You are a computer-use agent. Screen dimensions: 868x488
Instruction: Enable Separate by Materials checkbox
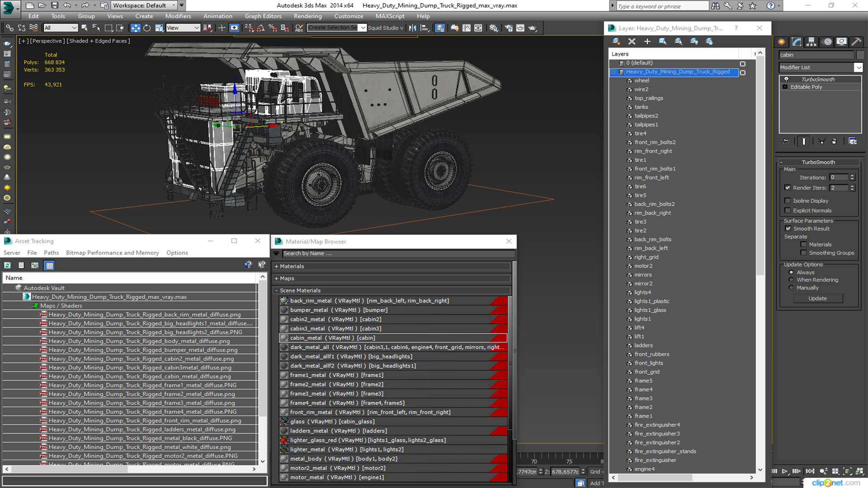tap(803, 244)
